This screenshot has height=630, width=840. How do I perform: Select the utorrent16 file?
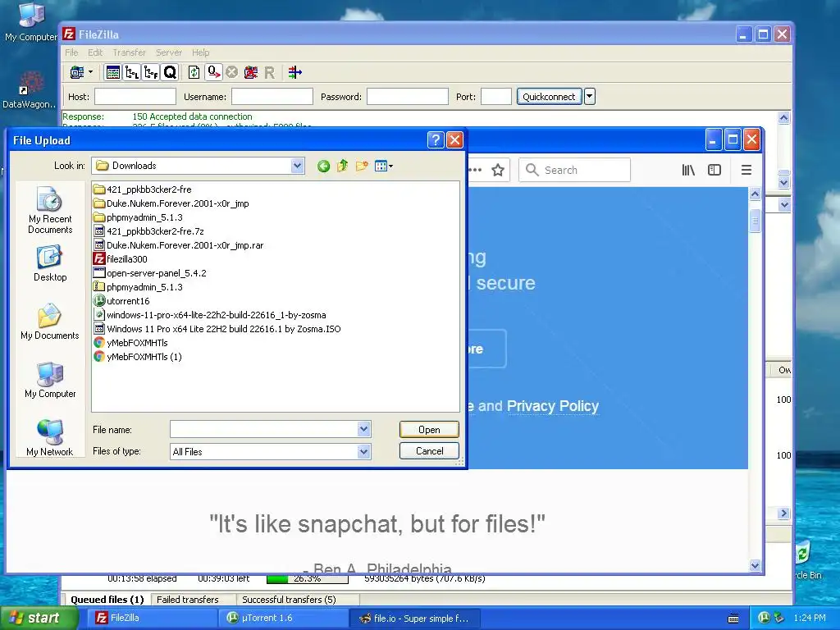pyautogui.click(x=121, y=301)
